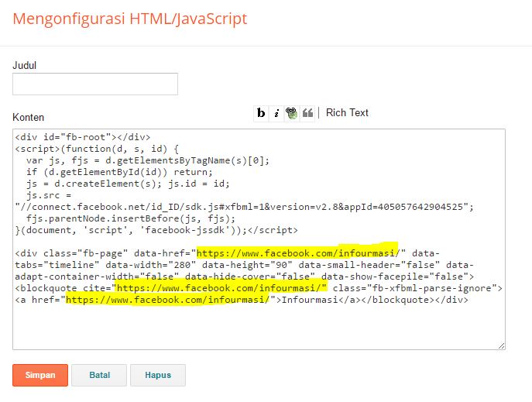Click the highlighted data-href Facebook URL
Image resolution: width=532 pixels, height=402 pixels.
click(x=298, y=253)
